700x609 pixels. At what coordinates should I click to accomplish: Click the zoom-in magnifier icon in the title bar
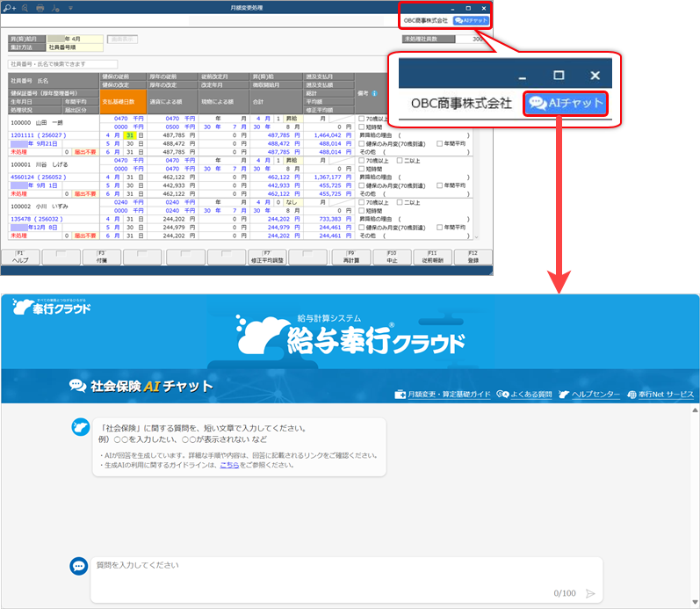pos(10,8)
